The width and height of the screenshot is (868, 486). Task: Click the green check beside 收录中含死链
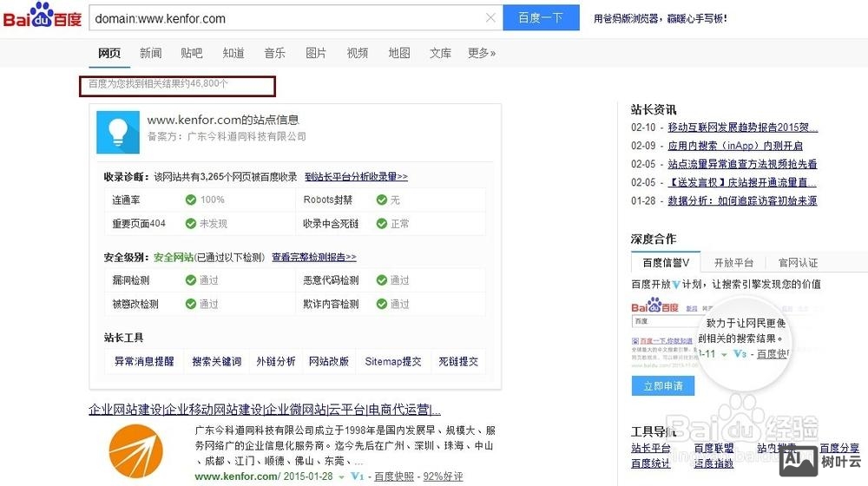[381, 224]
